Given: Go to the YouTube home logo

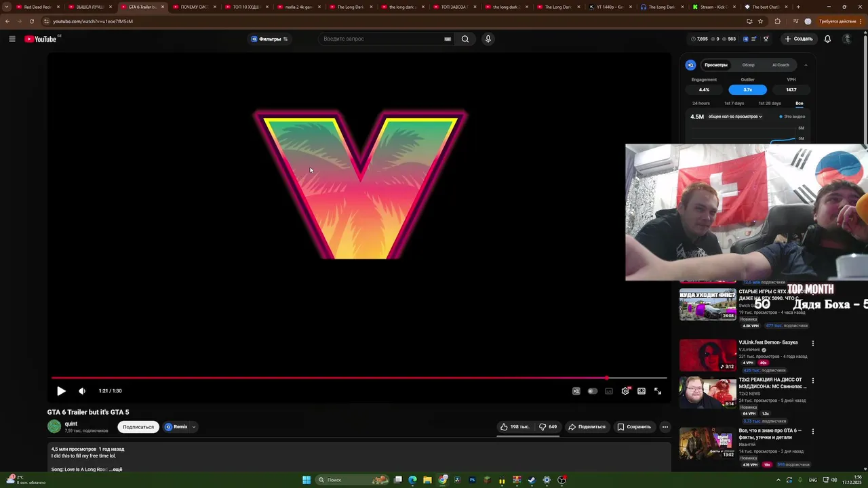Looking at the screenshot, I should (41, 39).
